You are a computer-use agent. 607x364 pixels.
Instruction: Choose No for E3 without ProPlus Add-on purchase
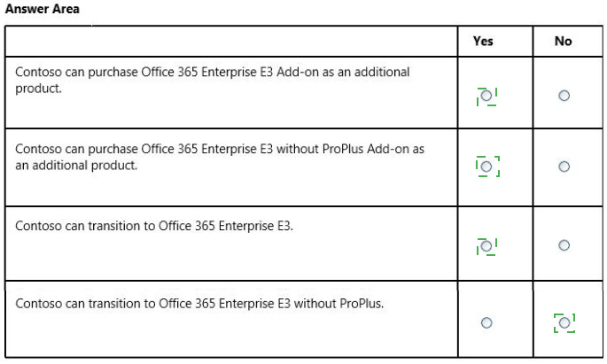(x=564, y=167)
